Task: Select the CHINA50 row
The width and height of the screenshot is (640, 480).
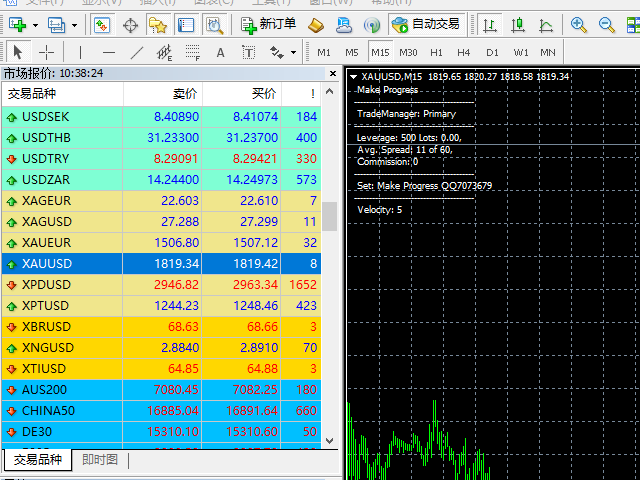Action: tap(161, 411)
